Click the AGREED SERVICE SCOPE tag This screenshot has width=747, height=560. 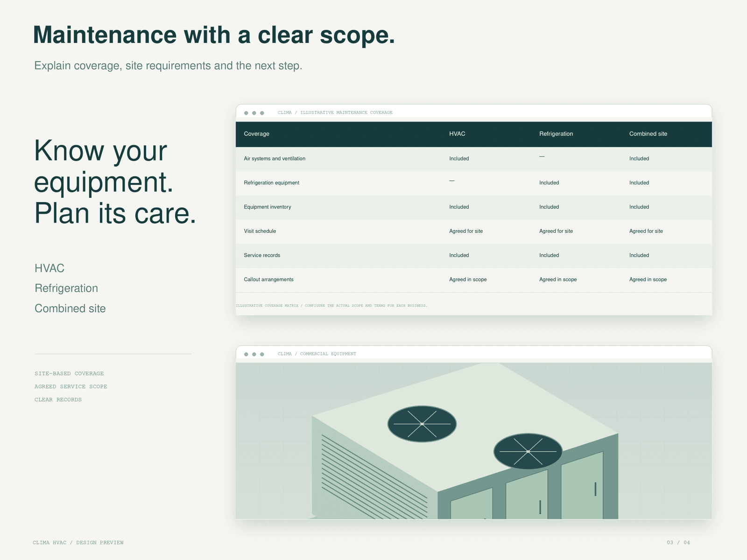click(x=71, y=386)
